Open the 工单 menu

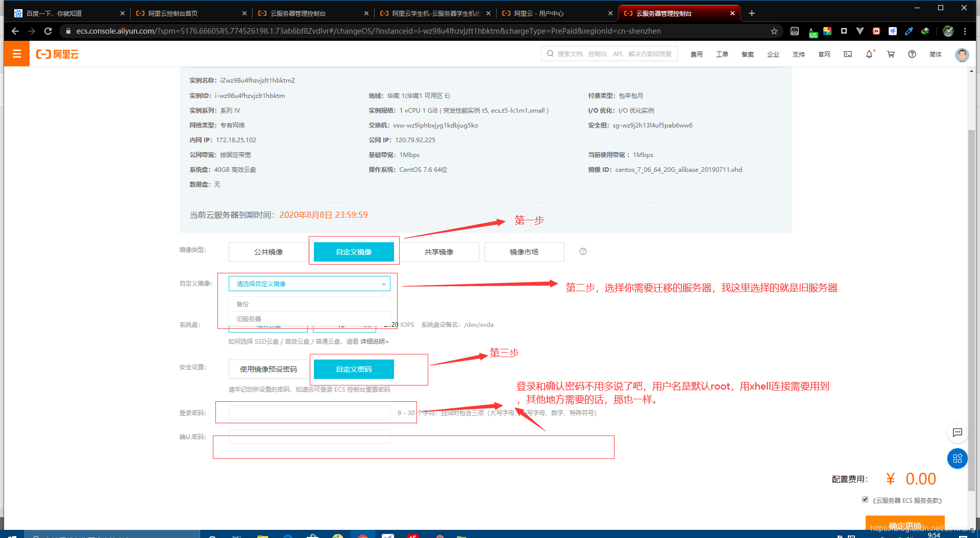(722, 54)
